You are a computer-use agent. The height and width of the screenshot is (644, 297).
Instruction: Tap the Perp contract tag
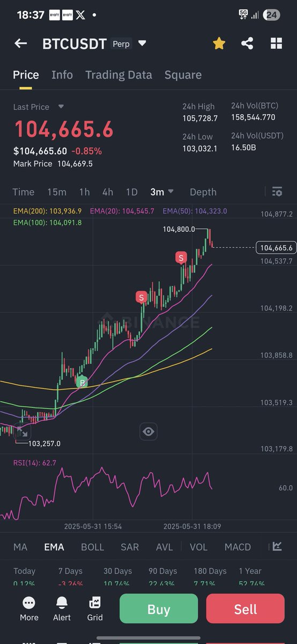coord(121,44)
